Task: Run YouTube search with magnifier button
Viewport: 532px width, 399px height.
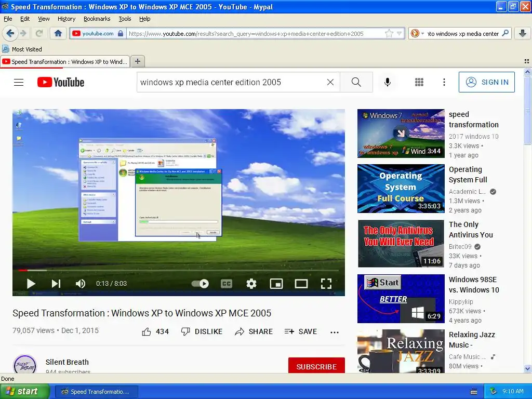Action: point(356,82)
